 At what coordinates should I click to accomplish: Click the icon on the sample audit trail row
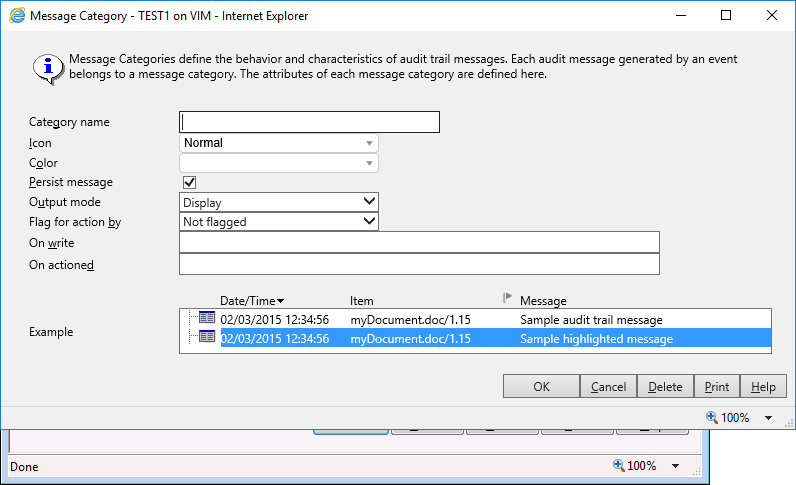(207, 319)
